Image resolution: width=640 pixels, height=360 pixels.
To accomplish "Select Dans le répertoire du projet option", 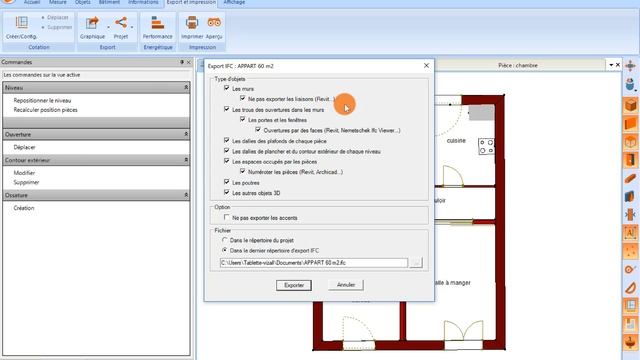I will click(x=224, y=240).
